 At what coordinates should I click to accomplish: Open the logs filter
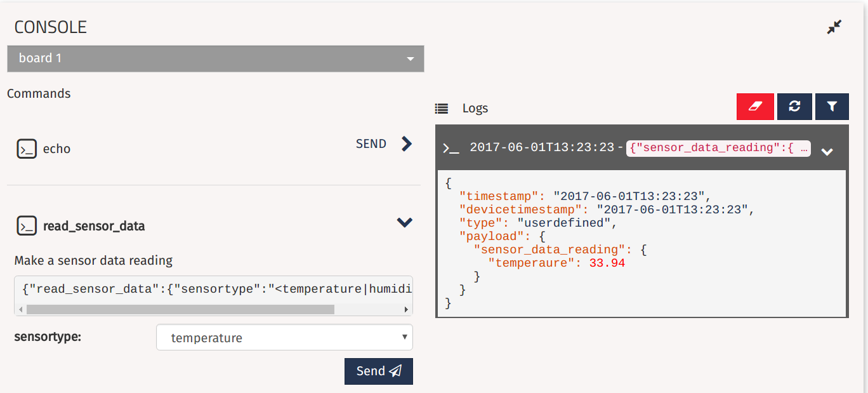832,107
